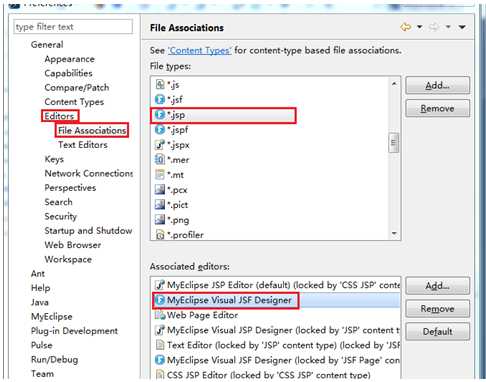Select Security preferences
Screen dimensions: 486x382
(60, 216)
